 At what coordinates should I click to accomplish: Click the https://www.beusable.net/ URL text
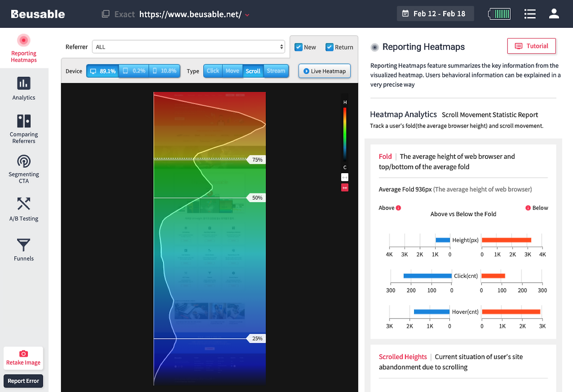(x=190, y=14)
